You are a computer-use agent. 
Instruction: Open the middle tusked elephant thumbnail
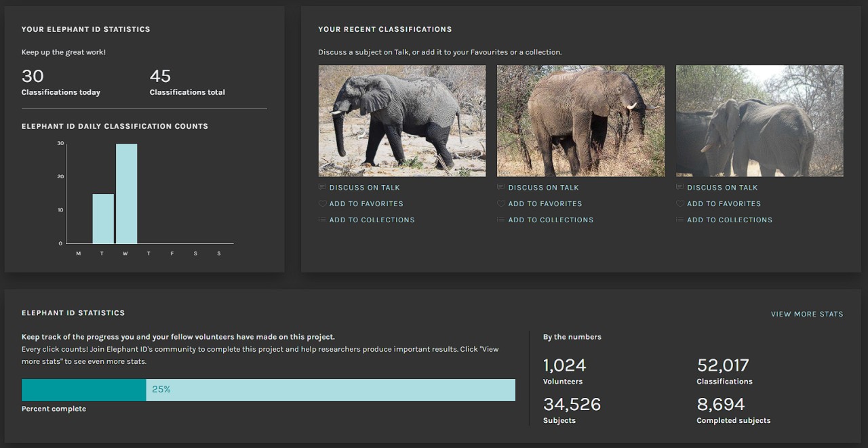580,121
